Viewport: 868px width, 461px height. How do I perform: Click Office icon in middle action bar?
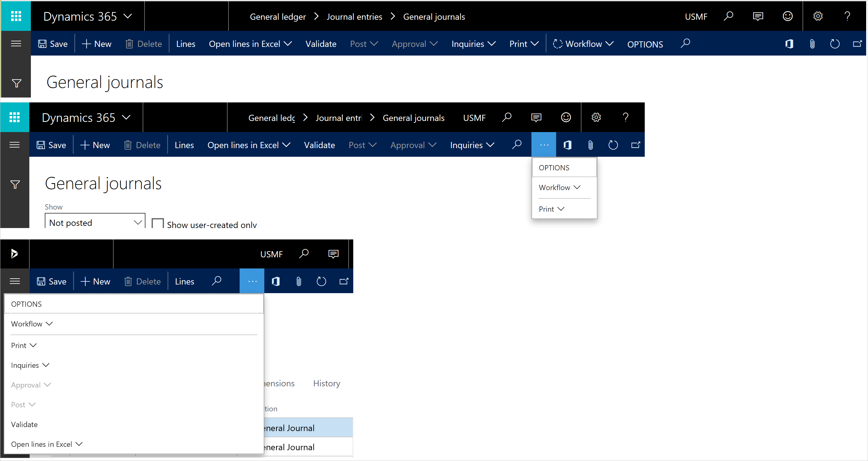[568, 145]
